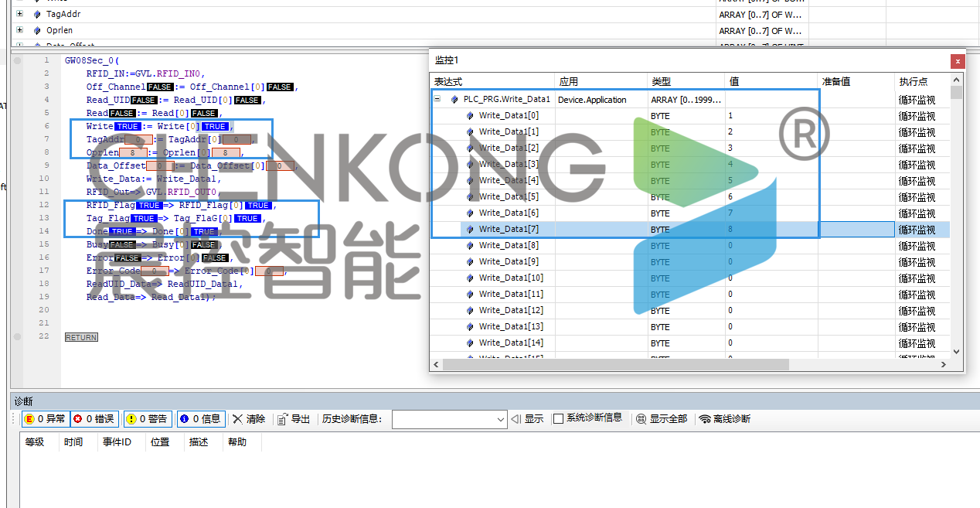980x508 pixels.
Task: Close the 监控1 watch window
Action: click(x=958, y=61)
